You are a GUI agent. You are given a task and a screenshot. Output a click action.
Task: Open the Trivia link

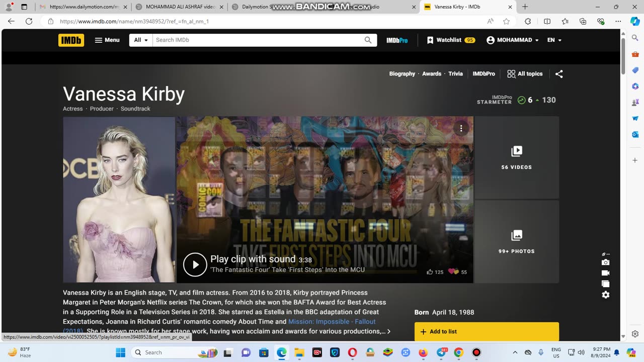point(455,74)
